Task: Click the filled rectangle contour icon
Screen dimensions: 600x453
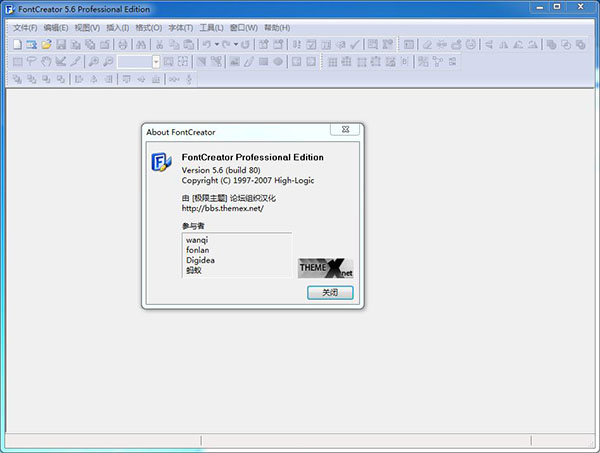Action: [x=263, y=62]
